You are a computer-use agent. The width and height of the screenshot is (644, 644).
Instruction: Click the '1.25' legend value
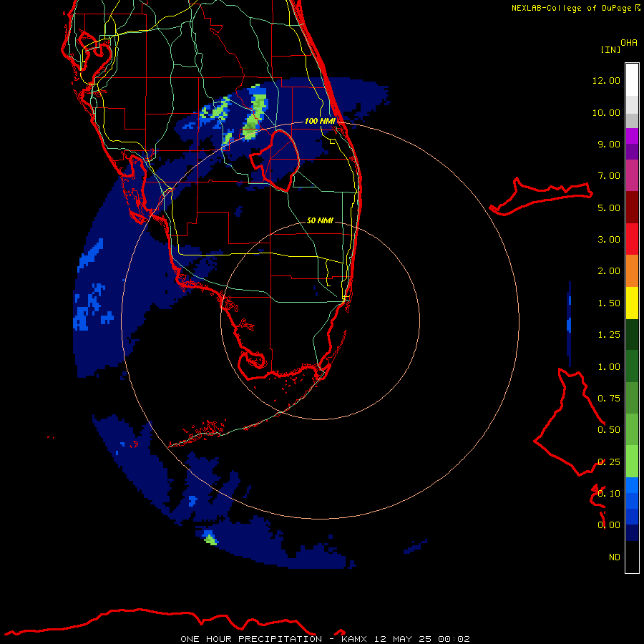click(609, 335)
